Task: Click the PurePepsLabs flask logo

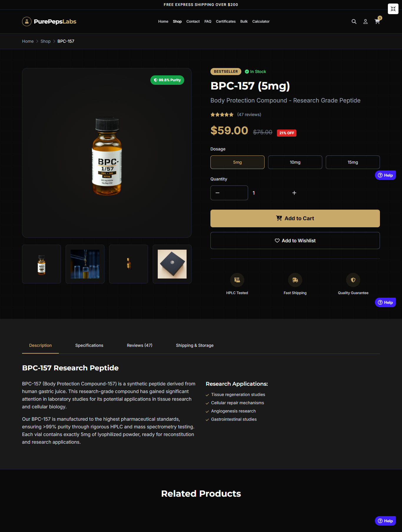Action: pos(27,21)
